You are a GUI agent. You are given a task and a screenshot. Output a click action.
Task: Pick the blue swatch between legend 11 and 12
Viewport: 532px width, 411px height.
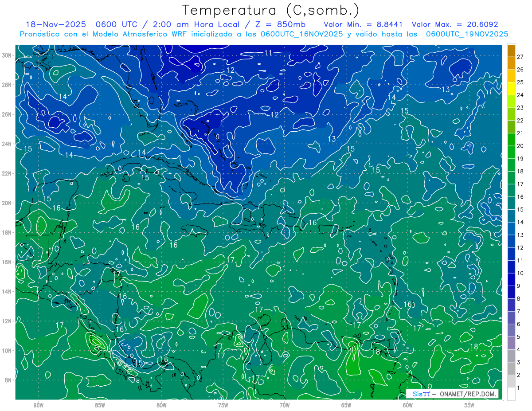pyautogui.click(x=511, y=254)
